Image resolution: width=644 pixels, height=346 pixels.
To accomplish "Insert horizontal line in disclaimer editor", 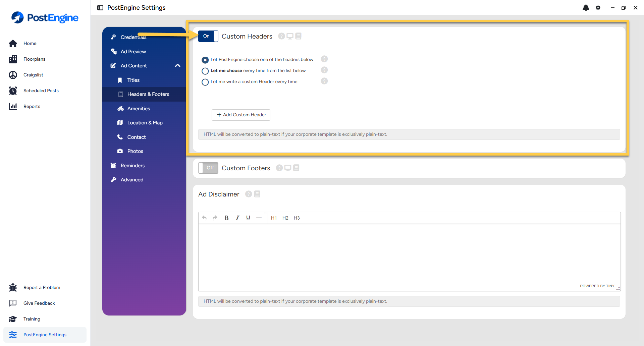I will [x=259, y=218].
